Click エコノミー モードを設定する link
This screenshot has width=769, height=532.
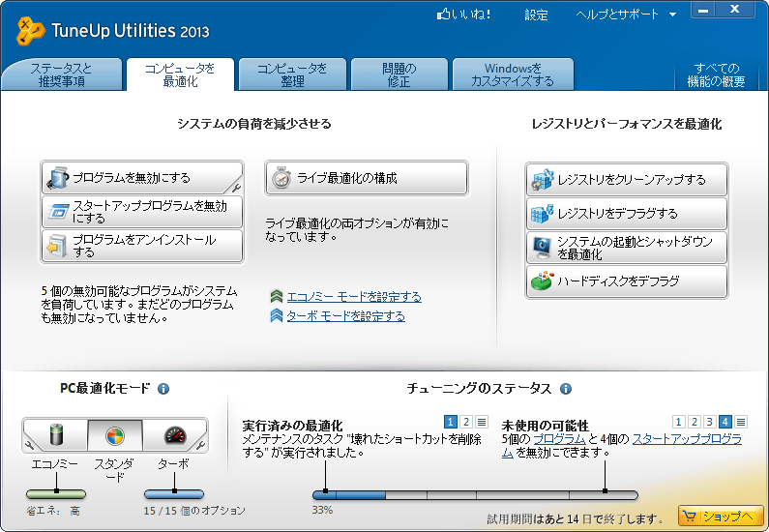coord(354,297)
